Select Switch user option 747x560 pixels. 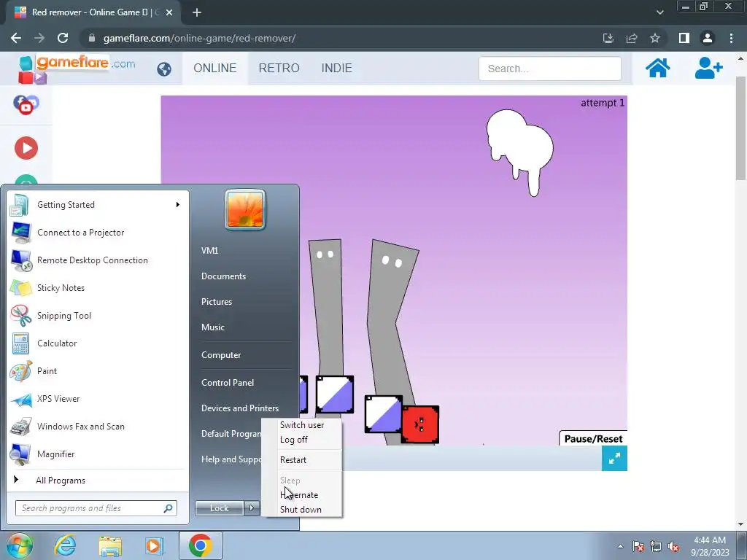[x=302, y=425]
